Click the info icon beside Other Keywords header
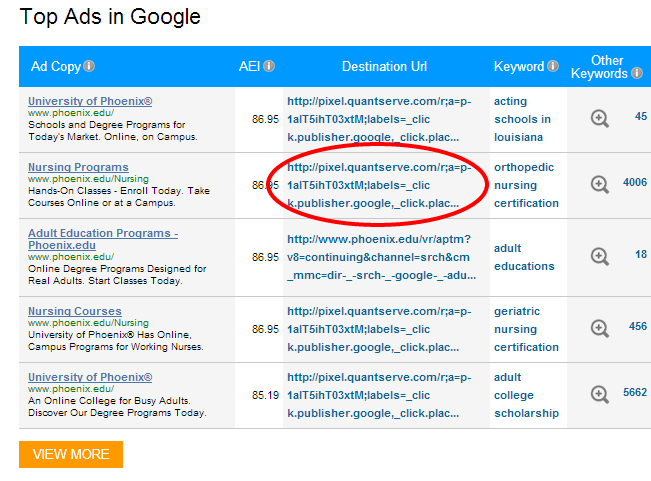651x481 pixels. (637, 73)
